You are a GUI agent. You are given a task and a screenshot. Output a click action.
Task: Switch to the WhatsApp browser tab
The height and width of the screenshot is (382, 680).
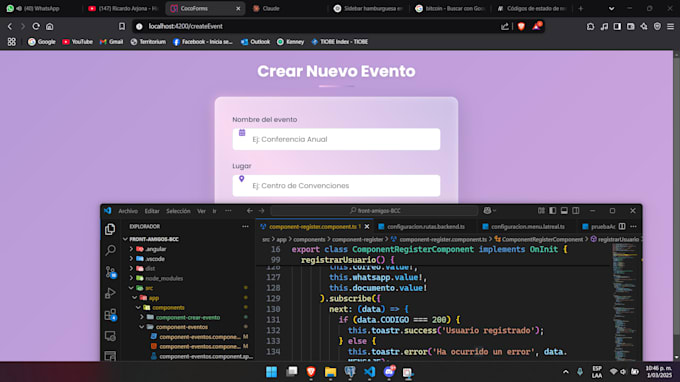[41, 8]
